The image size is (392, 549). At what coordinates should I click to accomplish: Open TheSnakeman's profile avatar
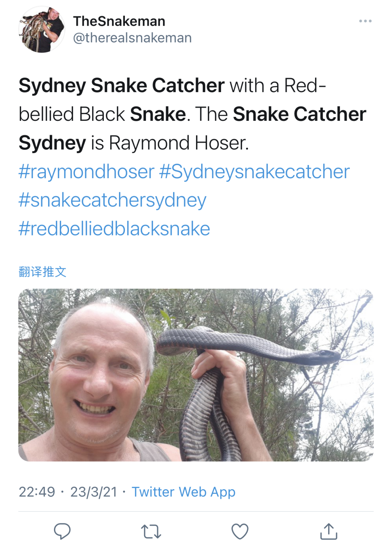pos(42,29)
